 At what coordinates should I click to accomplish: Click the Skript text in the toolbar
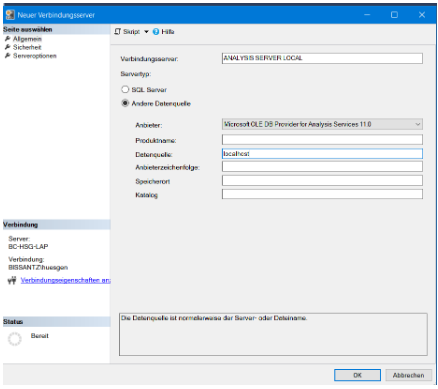click(131, 32)
